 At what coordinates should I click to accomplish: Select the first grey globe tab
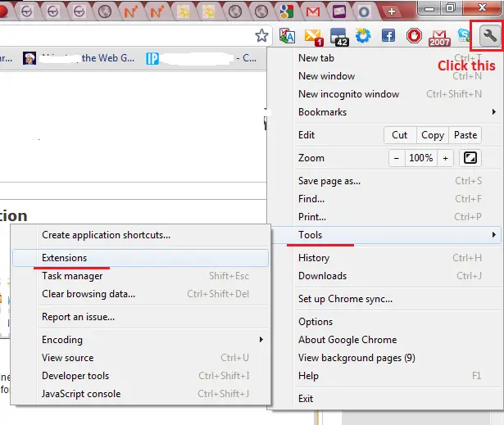105,11
